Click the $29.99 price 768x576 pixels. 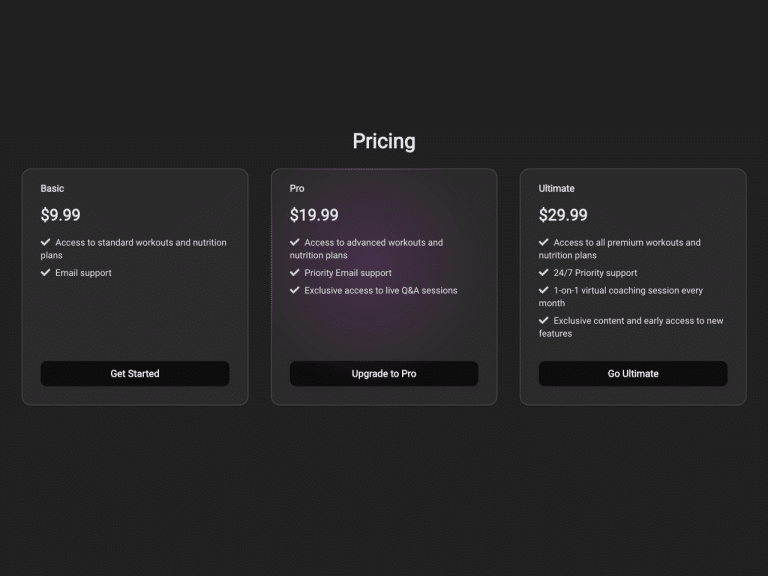tap(563, 215)
